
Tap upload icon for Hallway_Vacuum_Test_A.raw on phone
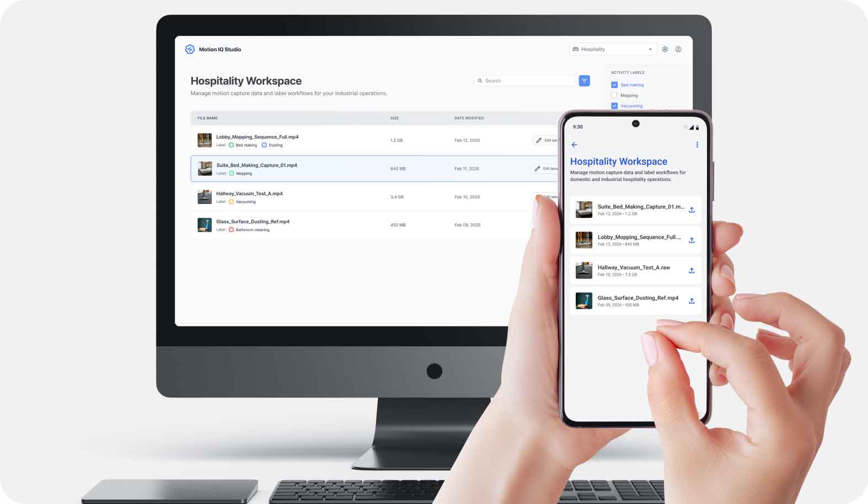(x=692, y=270)
